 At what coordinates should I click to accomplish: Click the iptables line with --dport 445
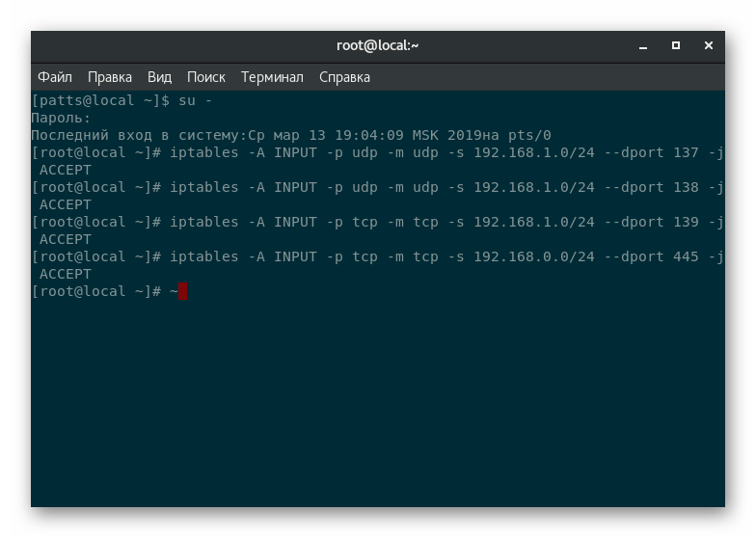click(378, 256)
